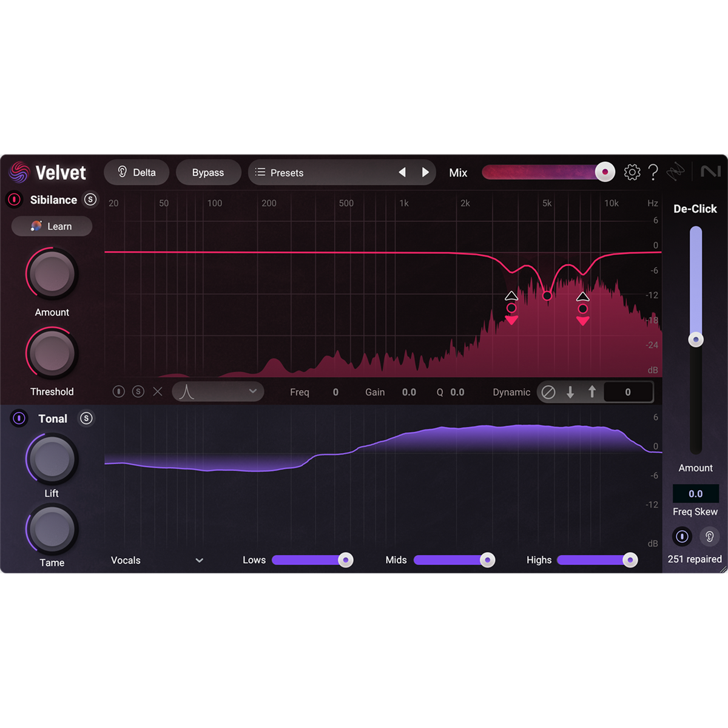The width and height of the screenshot is (728, 728).
Task: Go to previous preset arrow
Action: coord(402,172)
